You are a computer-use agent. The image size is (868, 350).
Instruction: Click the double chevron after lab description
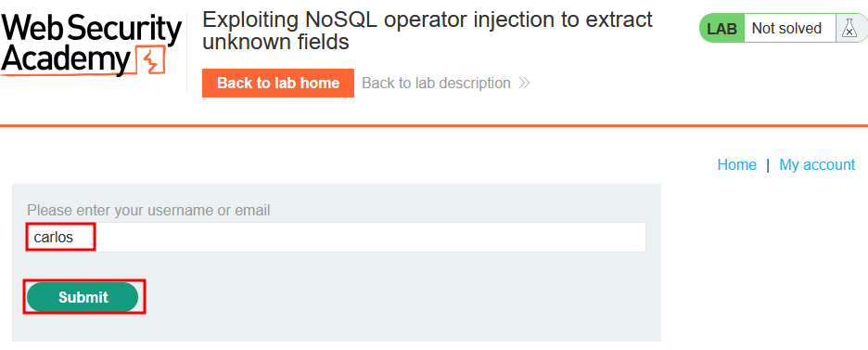[x=524, y=83]
